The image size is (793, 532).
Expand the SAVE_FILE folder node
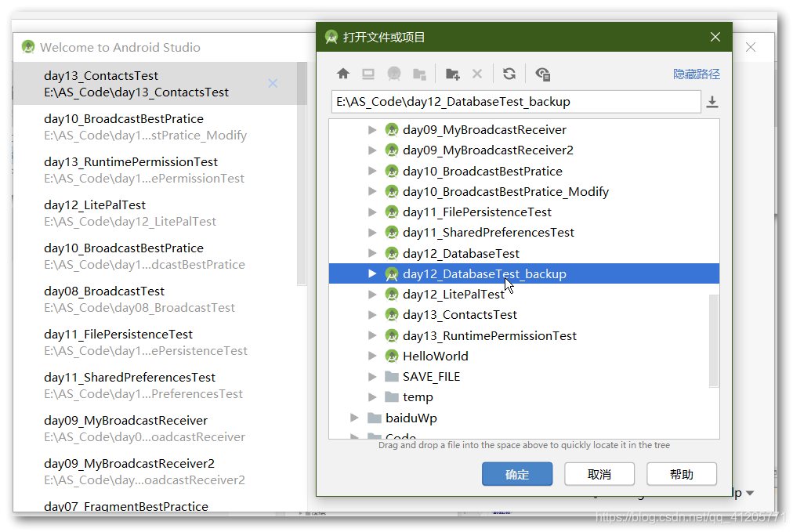pyautogui.click(x=372, y=377)
